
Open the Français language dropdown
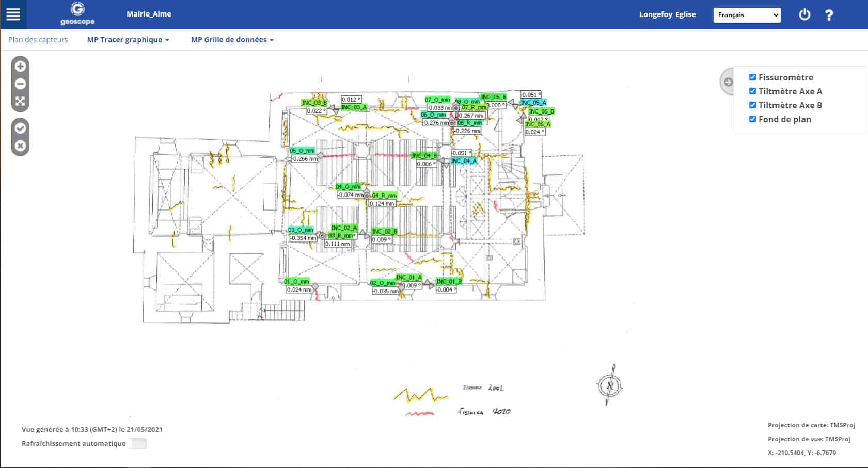pos(747,15)
